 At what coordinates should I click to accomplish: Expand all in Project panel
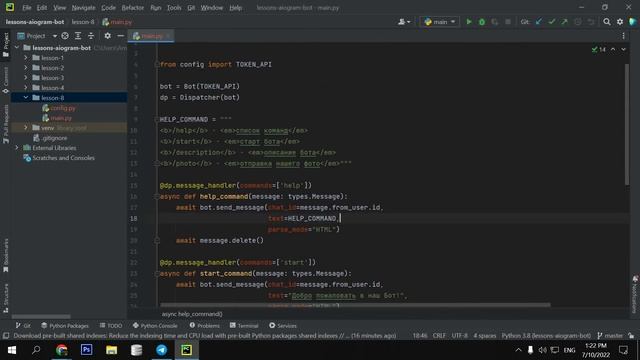(x=78, y=36)
